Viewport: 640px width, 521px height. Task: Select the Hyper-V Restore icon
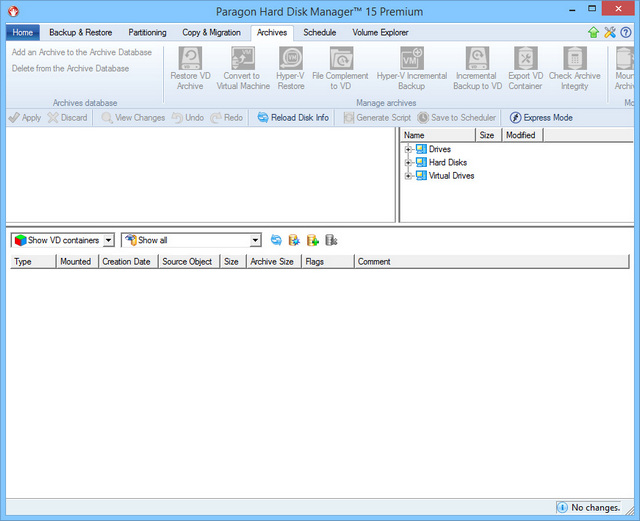click(291, 59)
